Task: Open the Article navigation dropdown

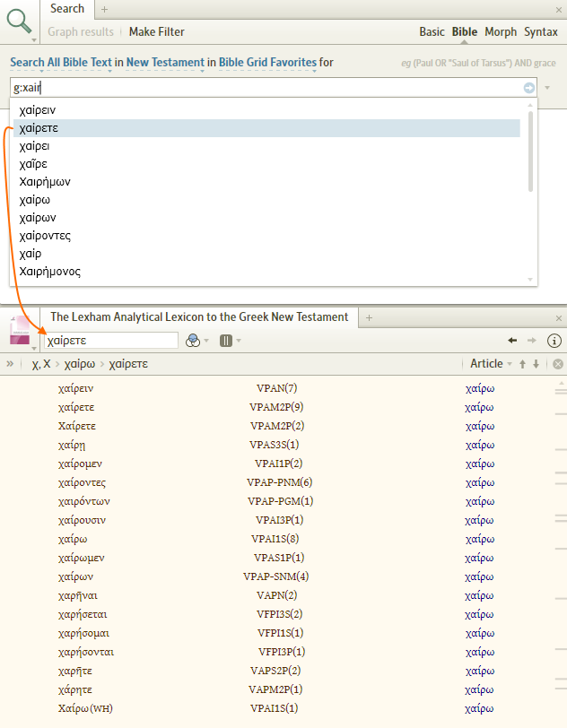Action: pyautogui.click(x=491, y=363)
